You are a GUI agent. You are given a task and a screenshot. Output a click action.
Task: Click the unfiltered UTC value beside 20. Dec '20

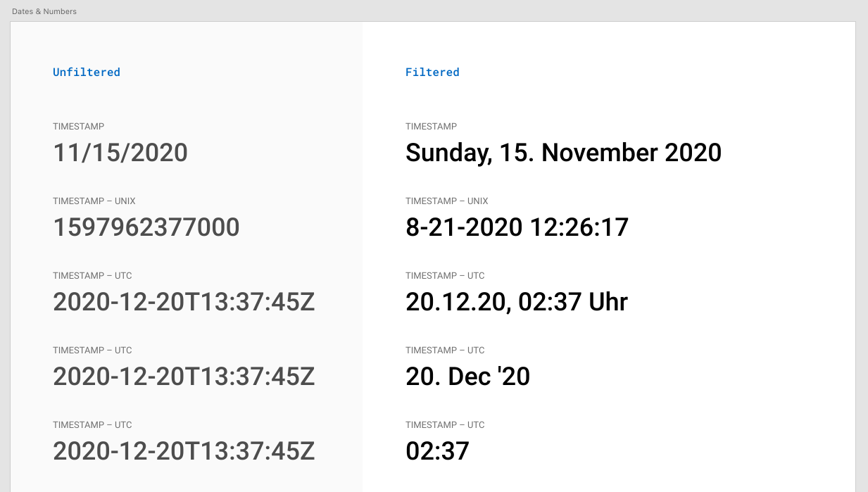184,377
